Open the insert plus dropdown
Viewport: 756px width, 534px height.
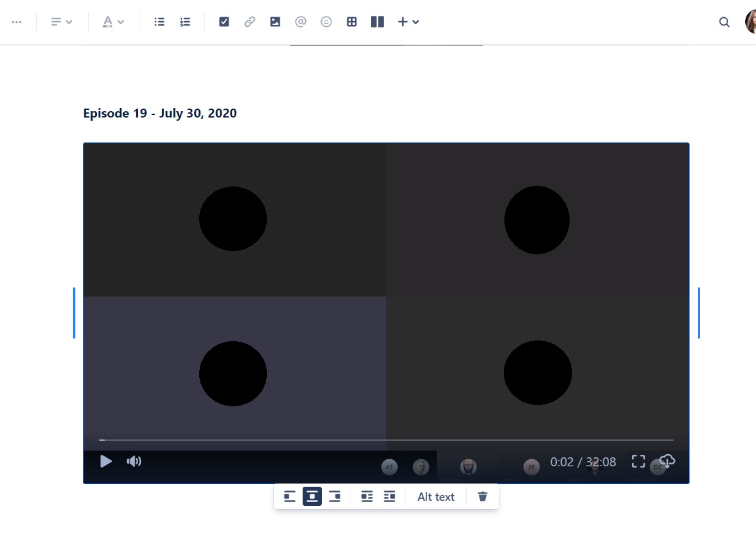[408, 22]
